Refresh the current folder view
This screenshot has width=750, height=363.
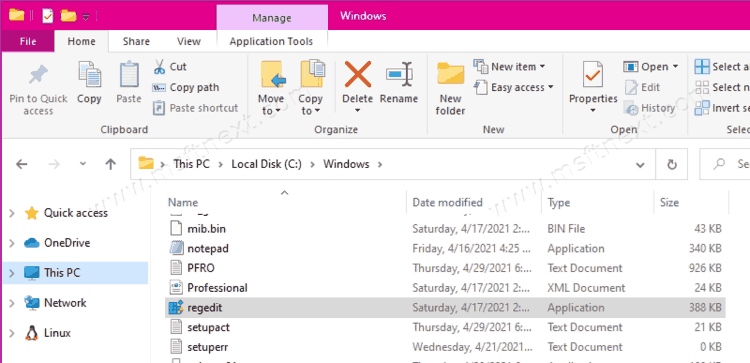(672, 165)
